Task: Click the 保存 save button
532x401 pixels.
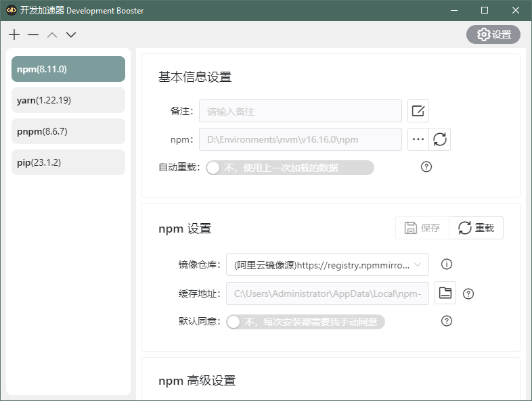Action: 422,228
